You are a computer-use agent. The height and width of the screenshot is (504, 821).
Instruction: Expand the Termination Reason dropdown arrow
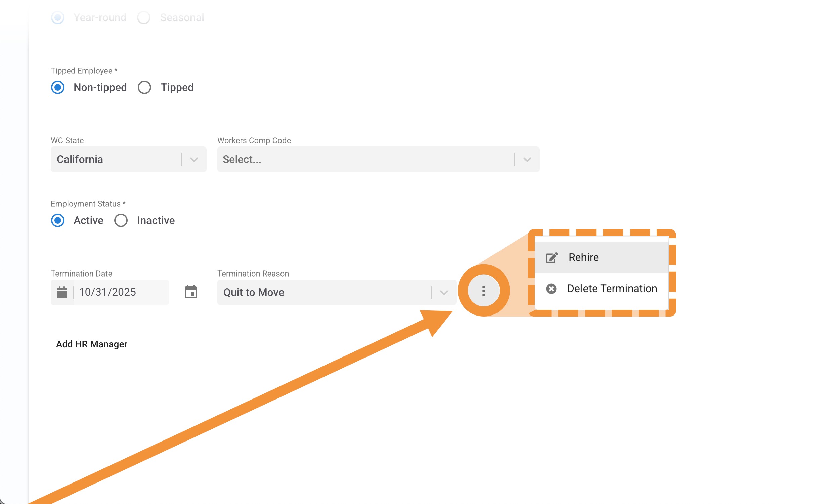(444, 292)
